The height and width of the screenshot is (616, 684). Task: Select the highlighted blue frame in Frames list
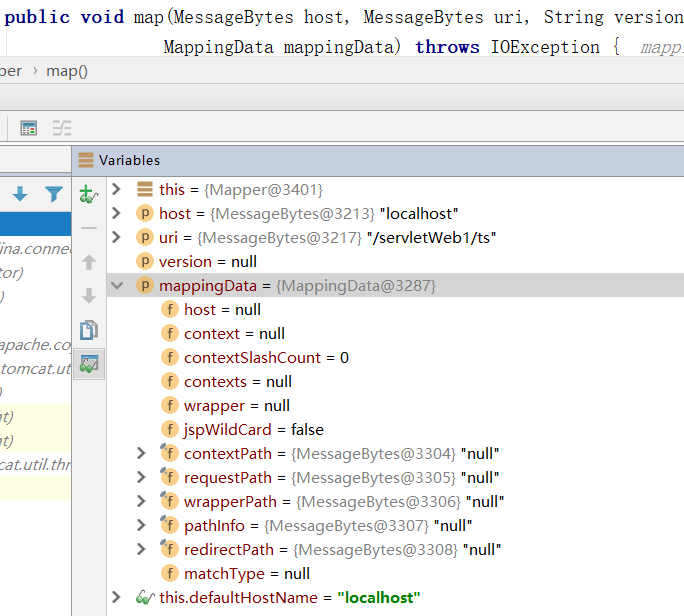pyautogui.click(x=35, y=224)
